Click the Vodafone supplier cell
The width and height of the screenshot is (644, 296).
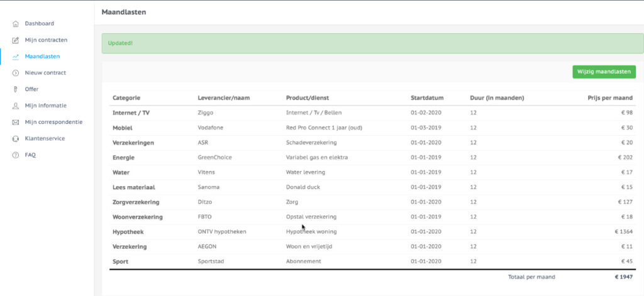pos(210,128)
